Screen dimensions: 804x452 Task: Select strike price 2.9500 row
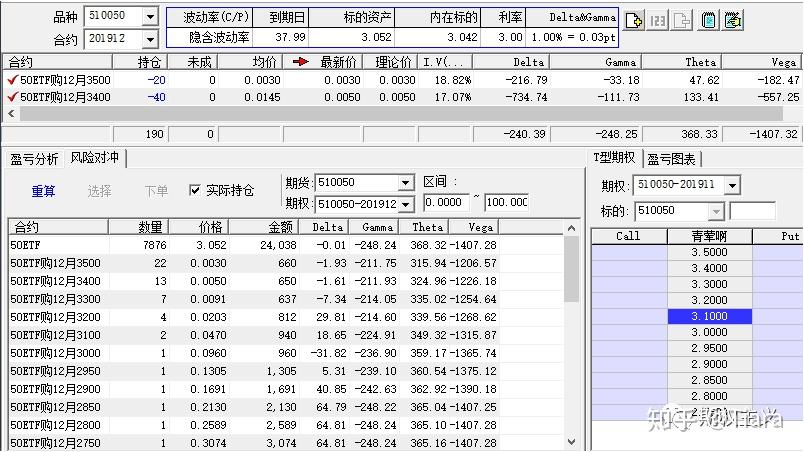click(x=710, y=348)
